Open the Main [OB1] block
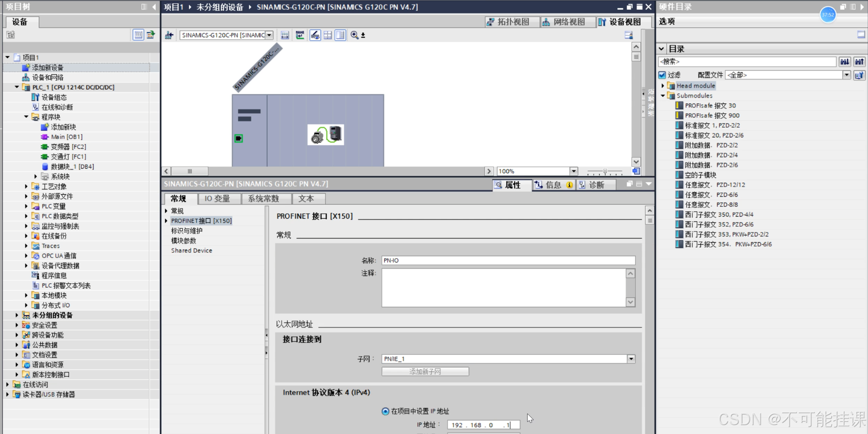 click(67, 137)
